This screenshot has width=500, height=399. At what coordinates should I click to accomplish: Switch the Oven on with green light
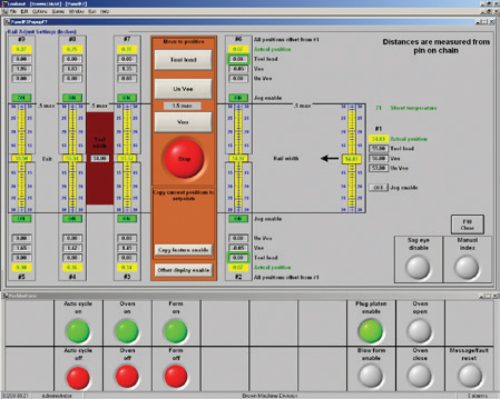click(x=127, y=331)
